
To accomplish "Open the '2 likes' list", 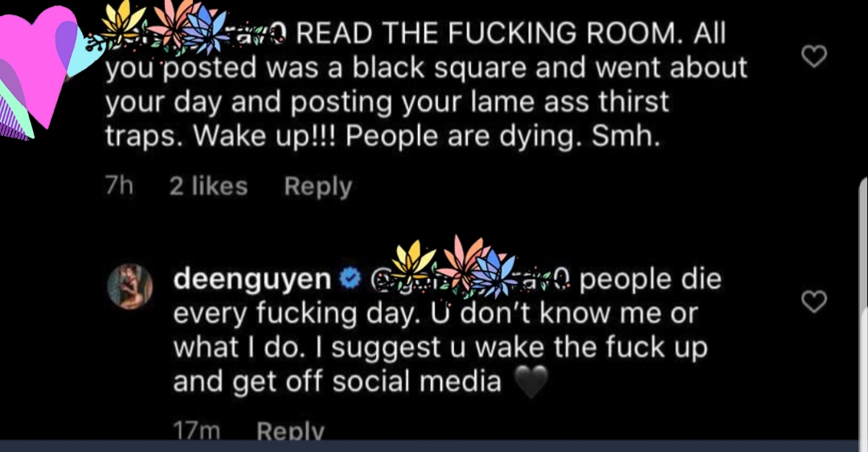I will pos(208,186).
